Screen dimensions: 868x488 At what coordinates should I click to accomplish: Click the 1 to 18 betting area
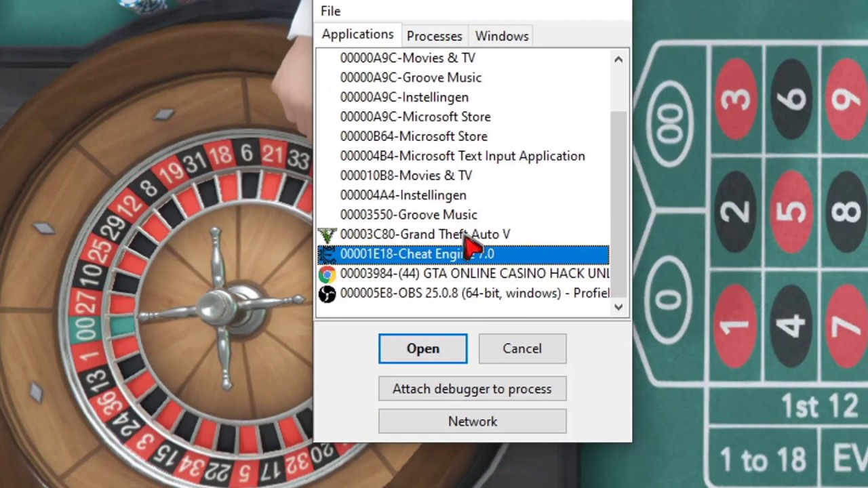764,460
